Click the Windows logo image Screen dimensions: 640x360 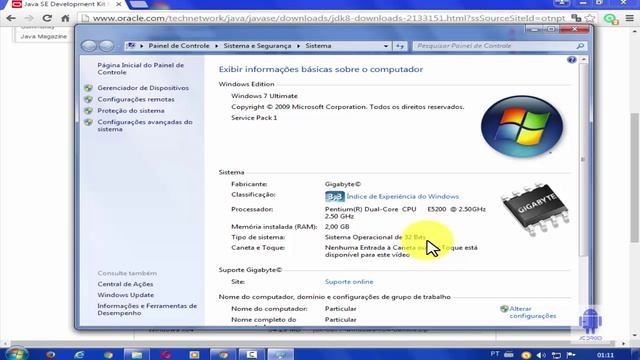[522, 127]
